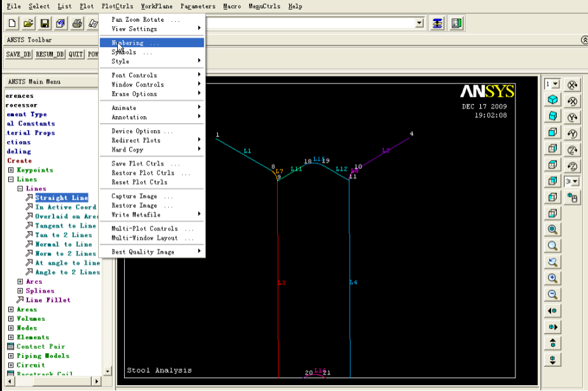
Task: Expand the Arcs tree node
Action: (x=20, y=282)
